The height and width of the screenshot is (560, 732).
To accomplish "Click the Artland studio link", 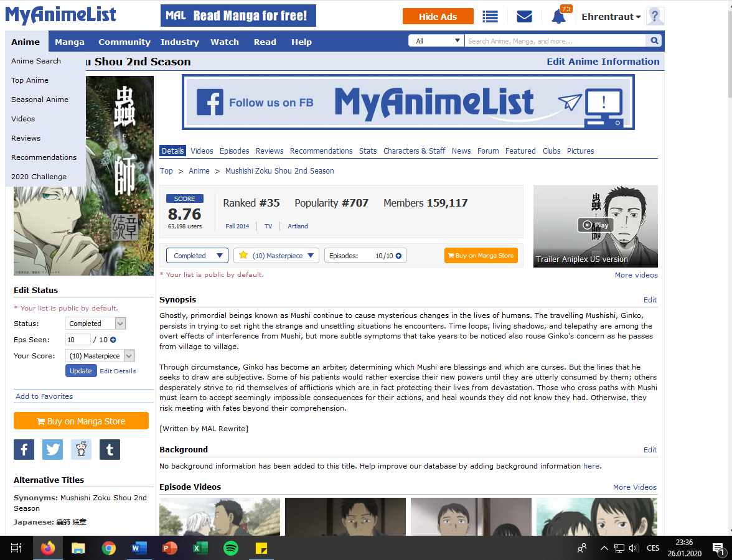I will [298, 226].
